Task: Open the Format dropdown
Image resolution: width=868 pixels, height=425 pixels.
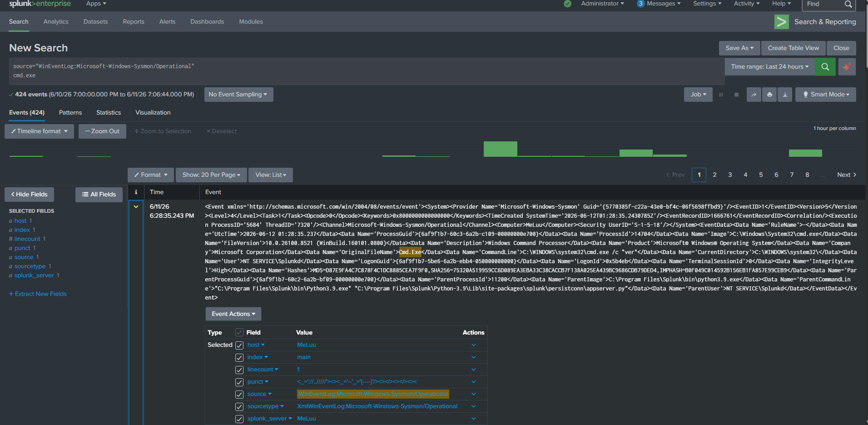Action: point(151,175)
